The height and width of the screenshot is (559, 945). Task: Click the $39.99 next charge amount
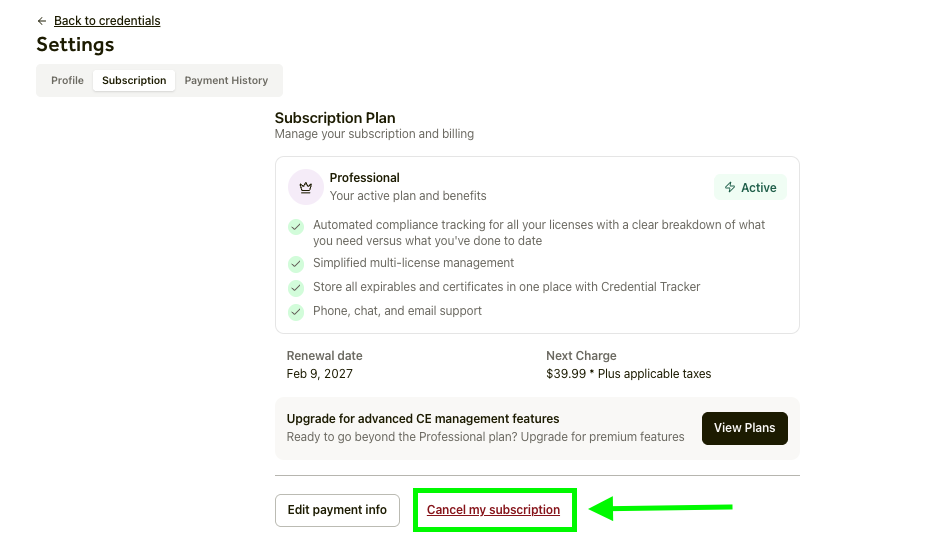(567, 374)
